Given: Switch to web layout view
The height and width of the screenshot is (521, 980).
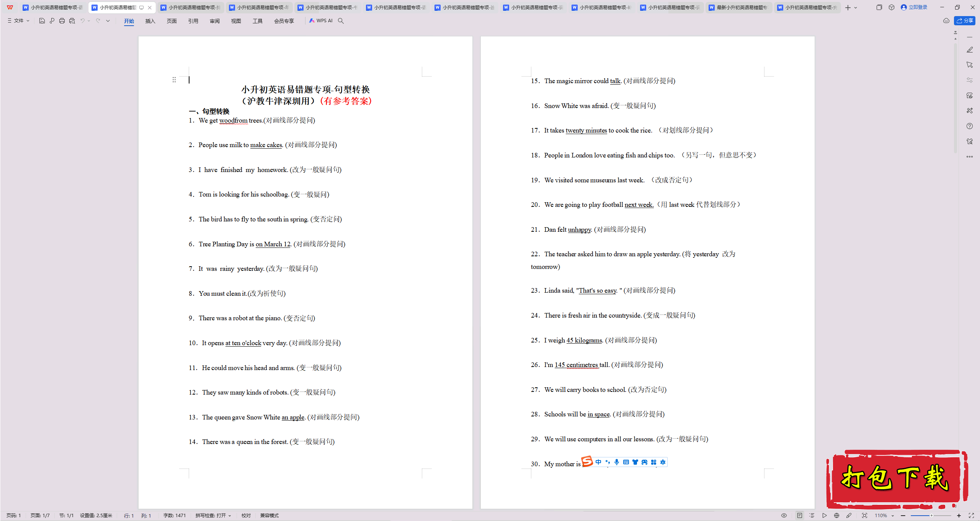Looking at the screenshot, I should pos(836,516).
